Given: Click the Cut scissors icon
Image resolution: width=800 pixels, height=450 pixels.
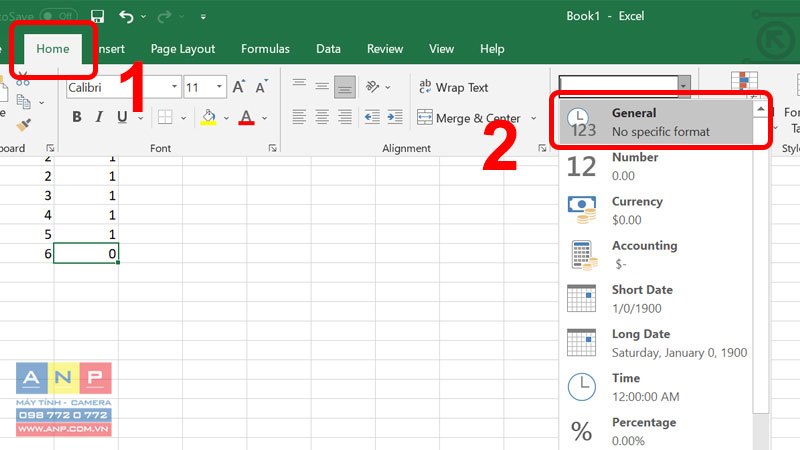Looking at the screenshot, I should tap(22, 79).
